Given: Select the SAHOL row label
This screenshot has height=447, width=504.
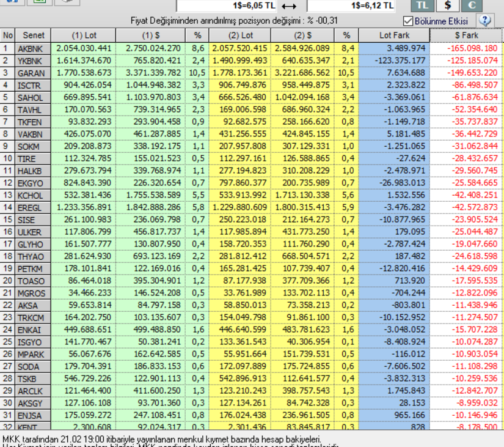Looking at the screenshot, I should [x=33, y=98].
